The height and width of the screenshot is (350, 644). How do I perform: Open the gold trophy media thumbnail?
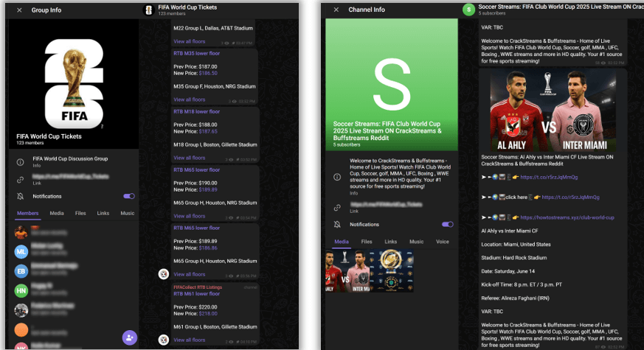pyautogui.click(x=392, y=271)
